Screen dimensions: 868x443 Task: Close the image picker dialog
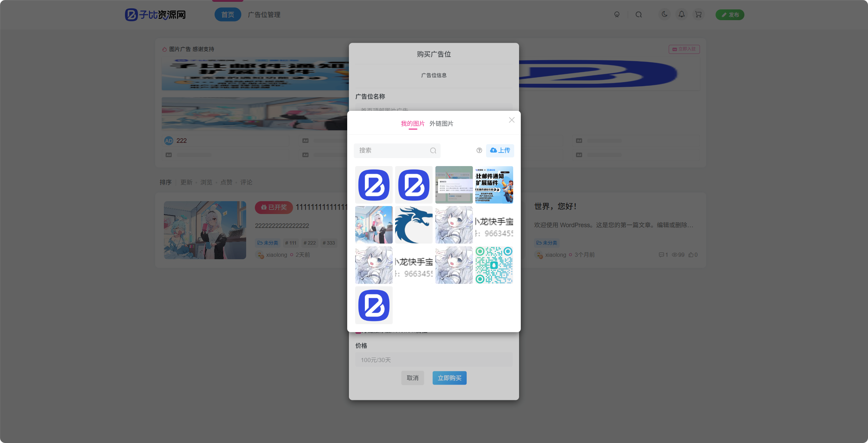pyautogui.click(x=511, y=120)
